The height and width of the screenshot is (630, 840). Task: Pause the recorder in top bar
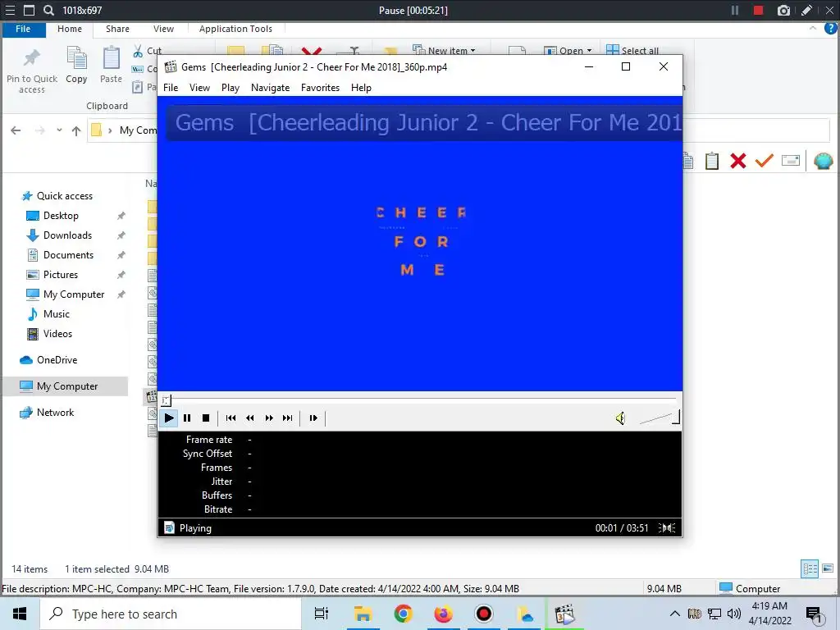tap(735, 10)
